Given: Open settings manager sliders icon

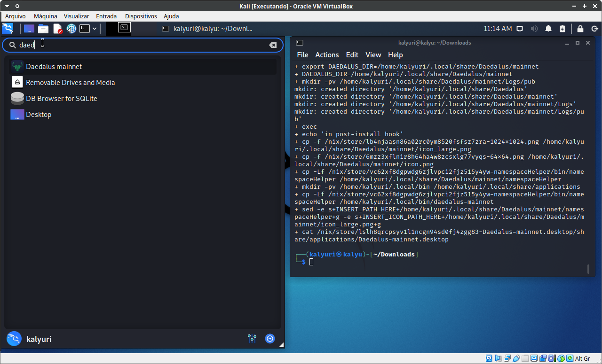Looking at the screenshot, I should [252, 339].
